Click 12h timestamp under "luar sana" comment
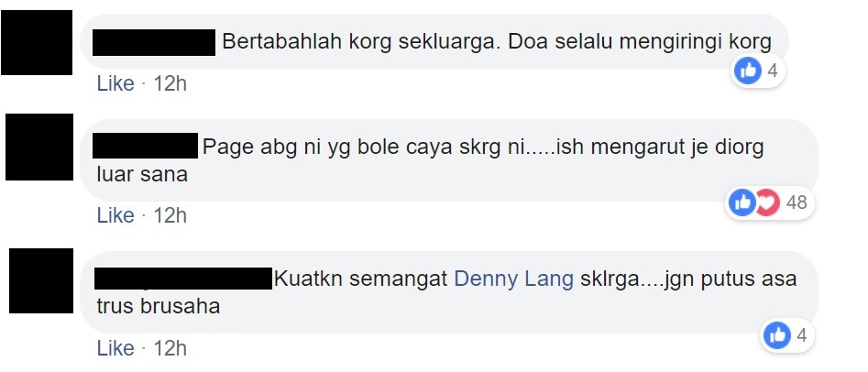 170,215
